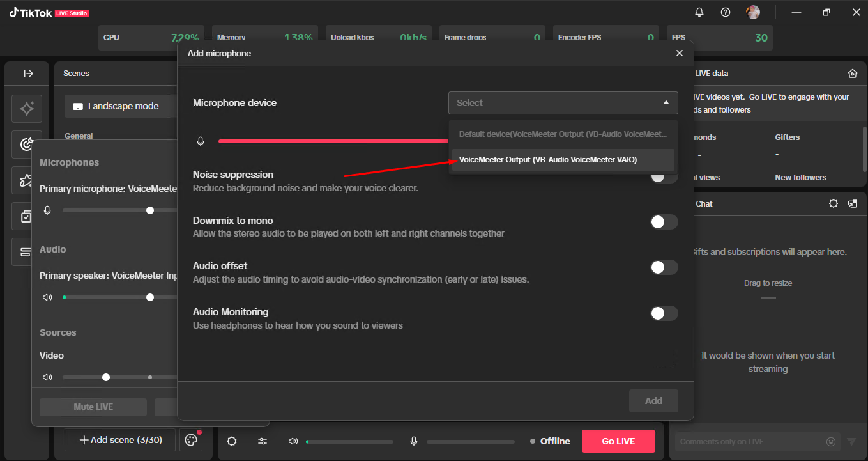Screen dimensions: 868x461
Task: Select VoiceMeeter Output VAIO option
Action: 563,160
